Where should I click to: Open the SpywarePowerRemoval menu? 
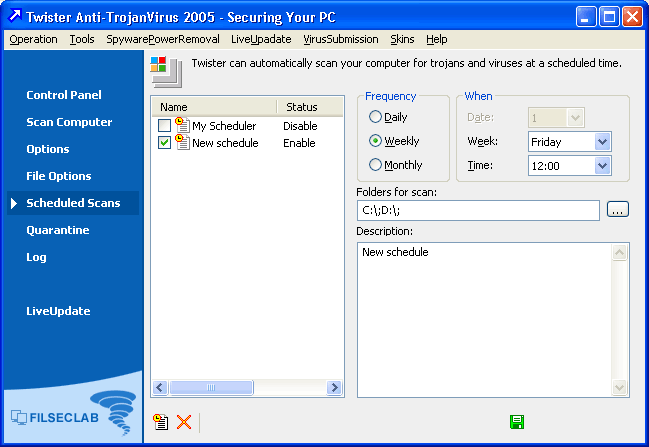(x=162, y=39)
